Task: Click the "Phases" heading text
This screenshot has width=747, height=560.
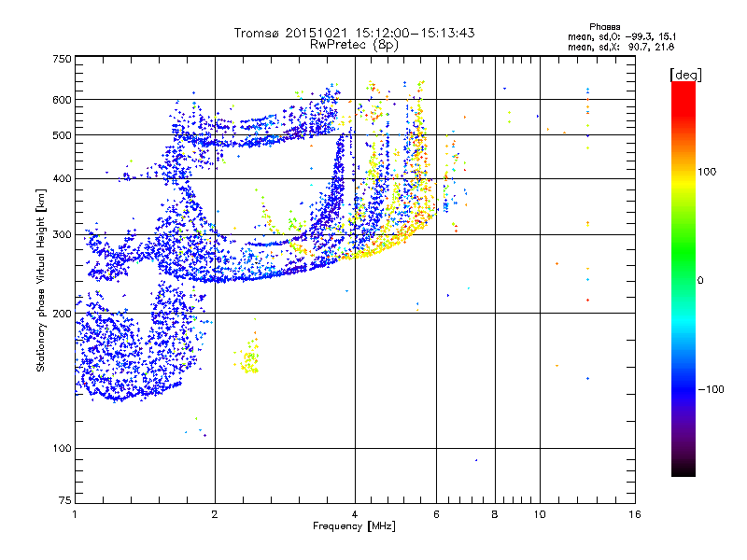Action: click(x=604, y=27)
